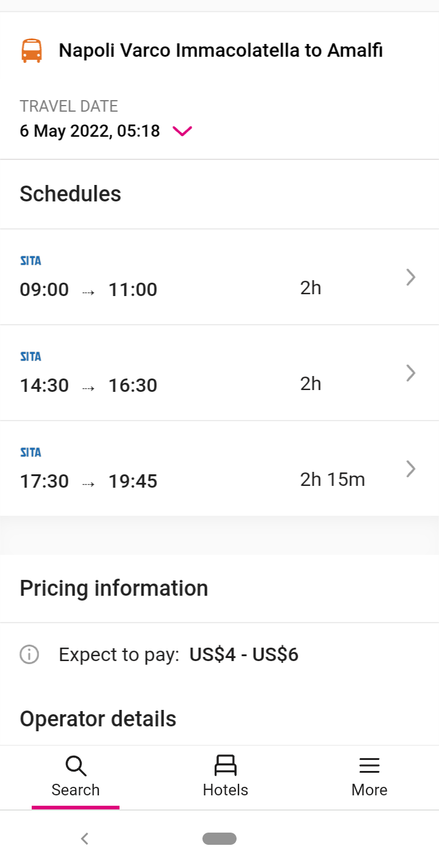Click SITA logo on 09:00 schedule
Screen dimensions: 439x868
tap(30, 261)
